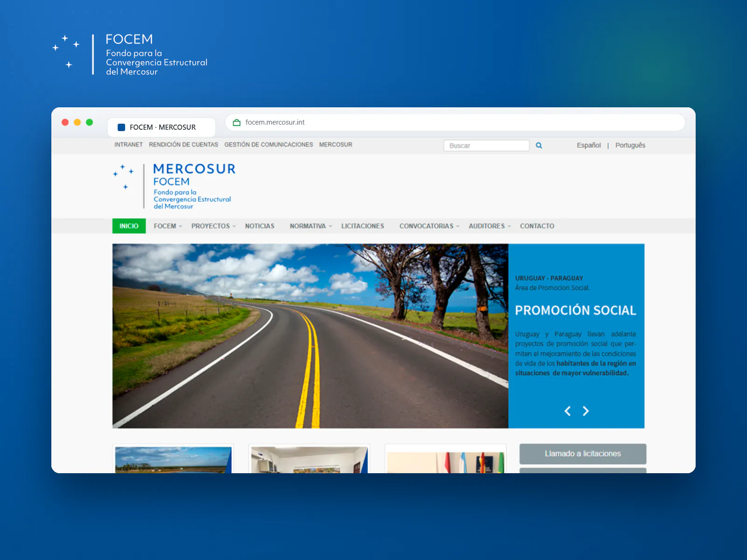Click the MERCOSUR FOCEM site logo
This screenshot has width=747, height=560.
click(174, 186)
